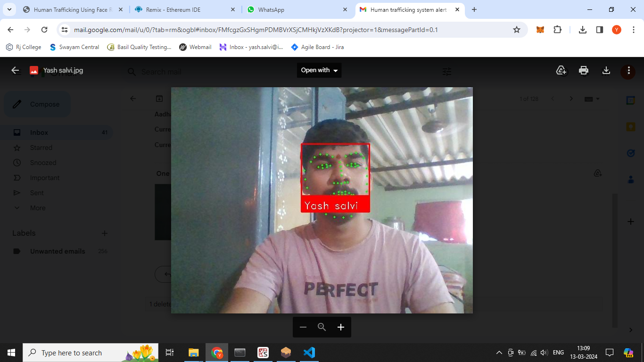This screenshot has height=362, width=644.
Task: Show hidden system tray icons
Action: 499,353
